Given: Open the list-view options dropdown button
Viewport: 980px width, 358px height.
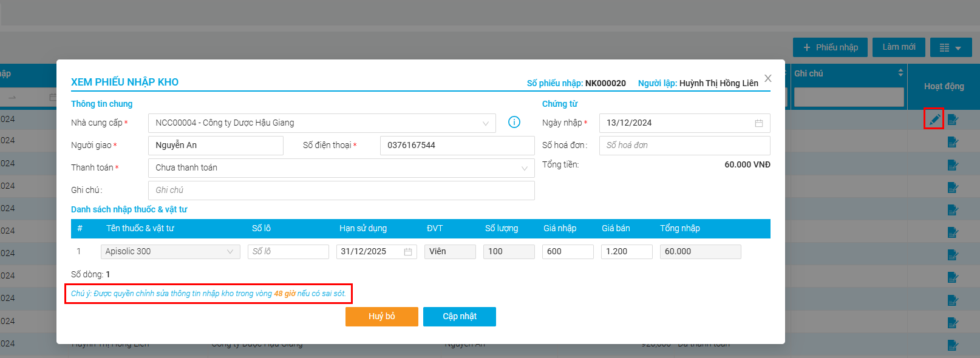Looking at the screenshot, I should coord(951,47).
